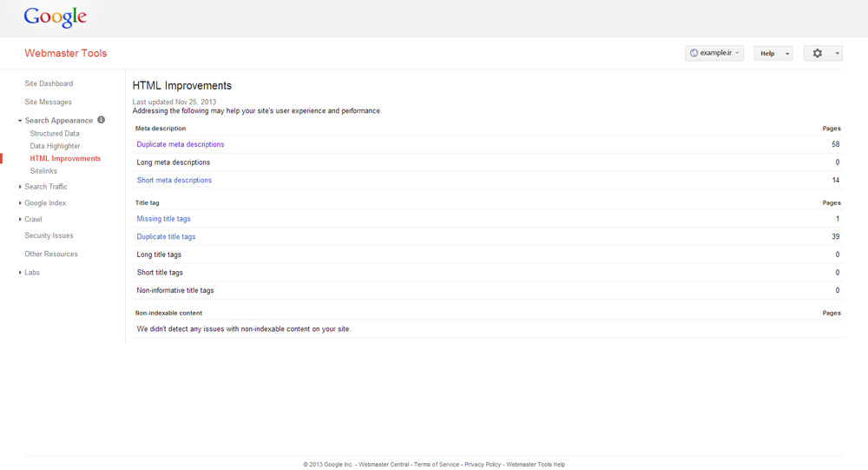Click the Google Index label

click(45, 202)
